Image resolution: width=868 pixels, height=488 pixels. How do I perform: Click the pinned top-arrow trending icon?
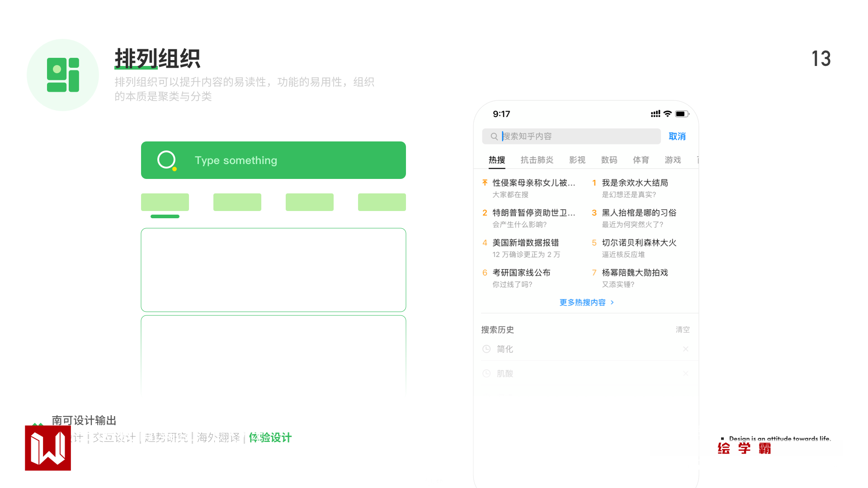(x=485, y=183)
